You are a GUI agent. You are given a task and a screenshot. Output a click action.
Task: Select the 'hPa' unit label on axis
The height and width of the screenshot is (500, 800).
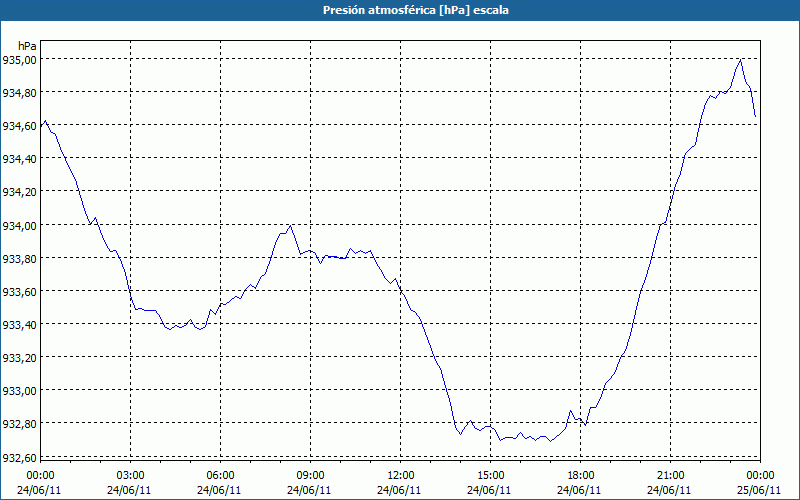(27, 46)
